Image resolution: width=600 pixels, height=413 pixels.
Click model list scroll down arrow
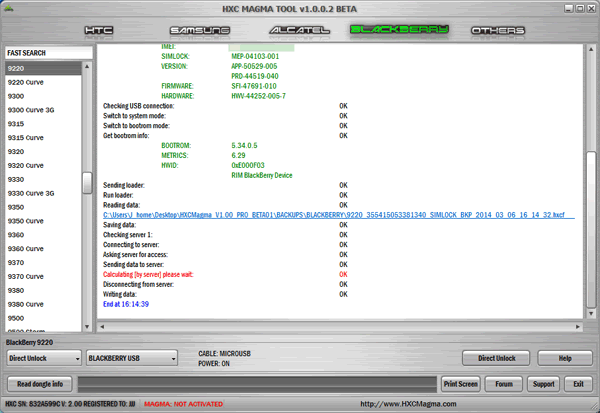[87, 327]
